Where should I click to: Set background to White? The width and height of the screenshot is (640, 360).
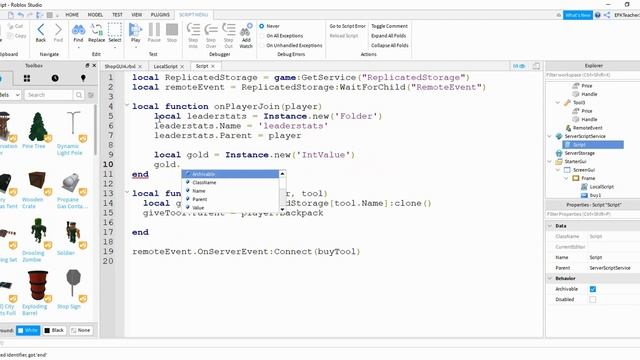point(28,330)
